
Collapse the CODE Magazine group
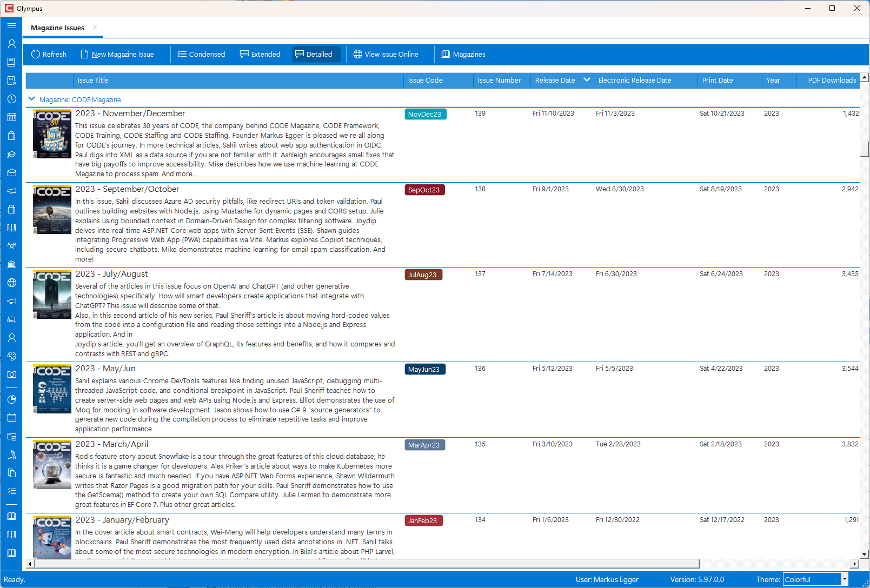31,99
